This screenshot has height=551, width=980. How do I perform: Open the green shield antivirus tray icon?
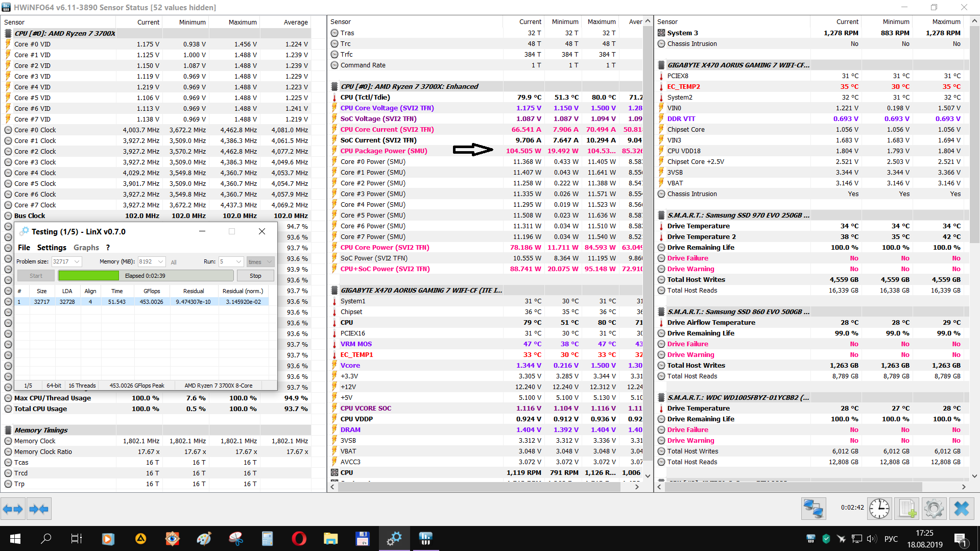826,539
